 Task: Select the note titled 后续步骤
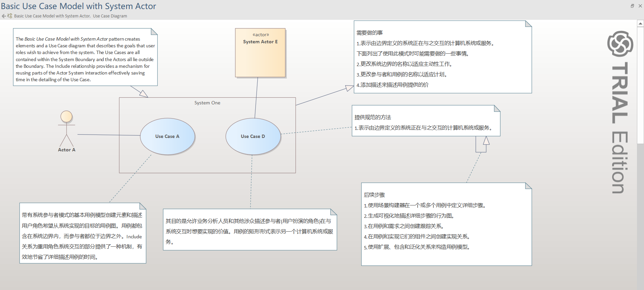[446, 224]
